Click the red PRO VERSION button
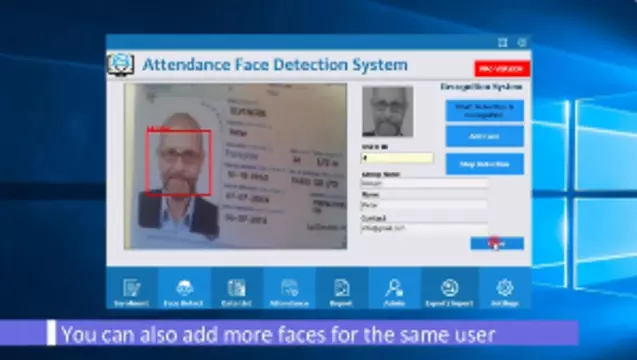This screenshot has width=637, height=360. pyautogui.click(x=502, y=69)
